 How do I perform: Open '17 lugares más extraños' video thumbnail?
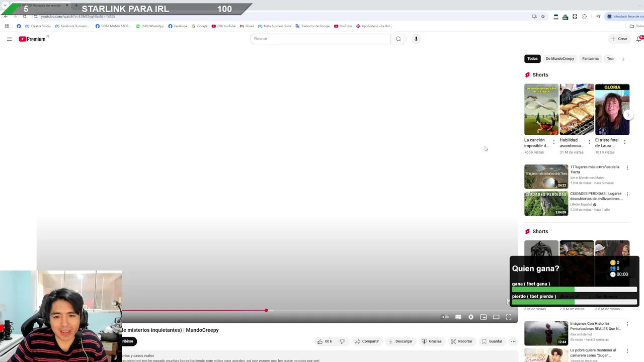pyautogui.click(x=546, y=176)
